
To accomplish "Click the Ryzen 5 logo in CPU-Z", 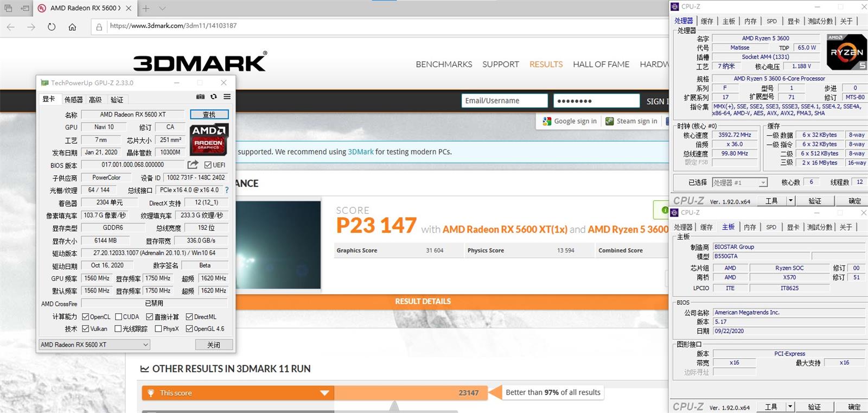I will [846, 52].
